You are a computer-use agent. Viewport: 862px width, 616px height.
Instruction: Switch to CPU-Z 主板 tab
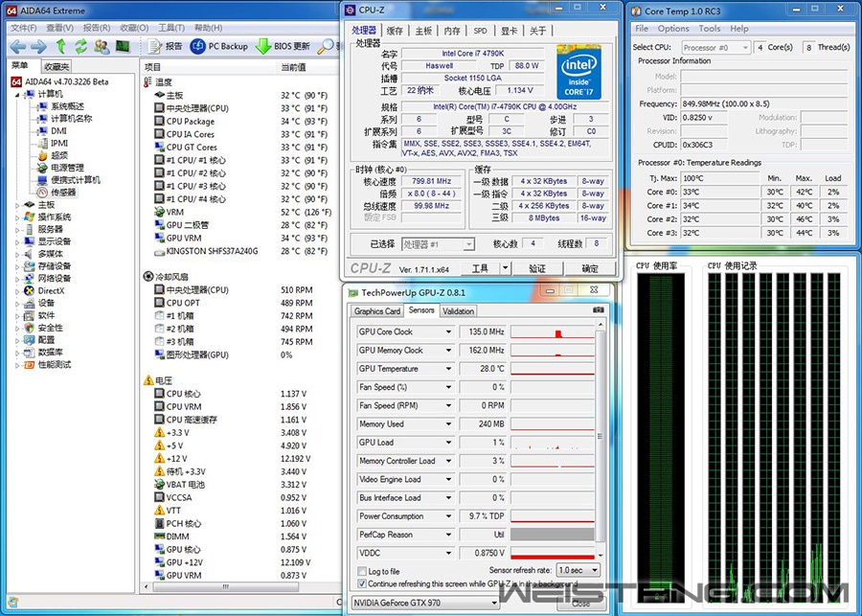pyautogui.click(x=423, y=31)
